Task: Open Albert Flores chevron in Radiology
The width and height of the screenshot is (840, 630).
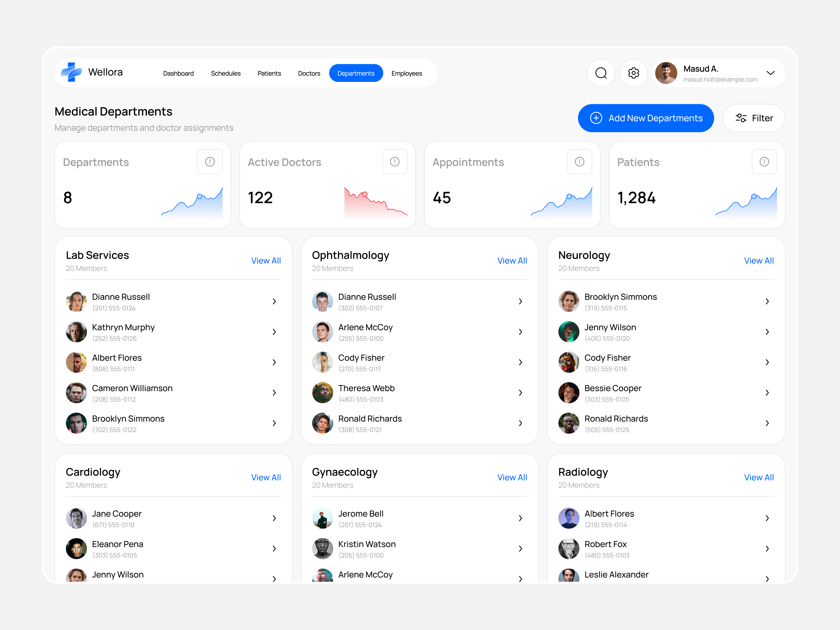Action: (767, 518)
